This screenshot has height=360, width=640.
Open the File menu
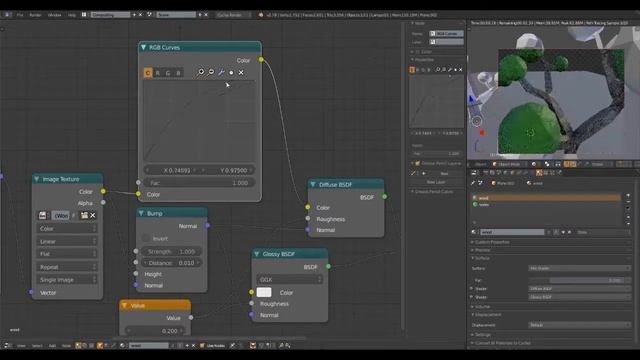[x=20, y=15]
